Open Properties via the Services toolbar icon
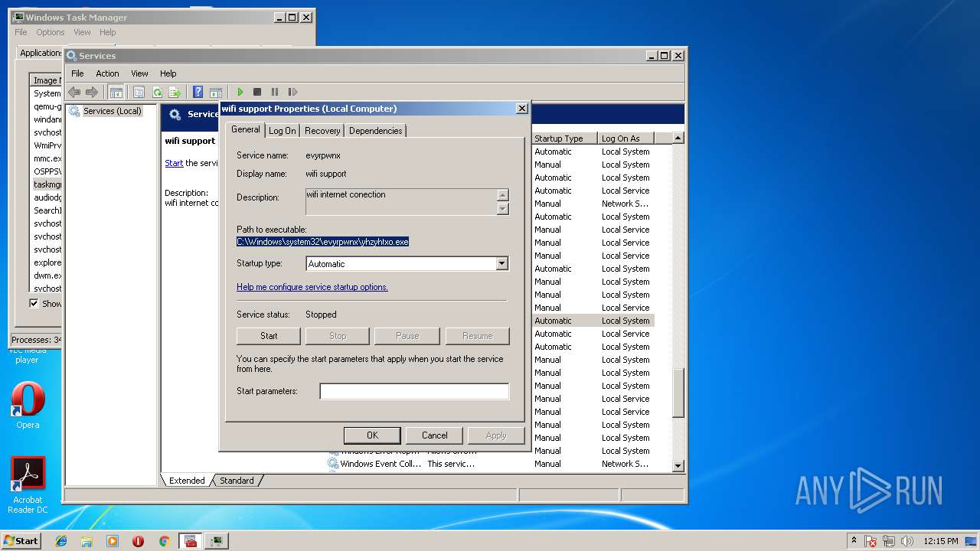Image resolution: width=980 pixels, height=551 pixels. pos(139,92)
